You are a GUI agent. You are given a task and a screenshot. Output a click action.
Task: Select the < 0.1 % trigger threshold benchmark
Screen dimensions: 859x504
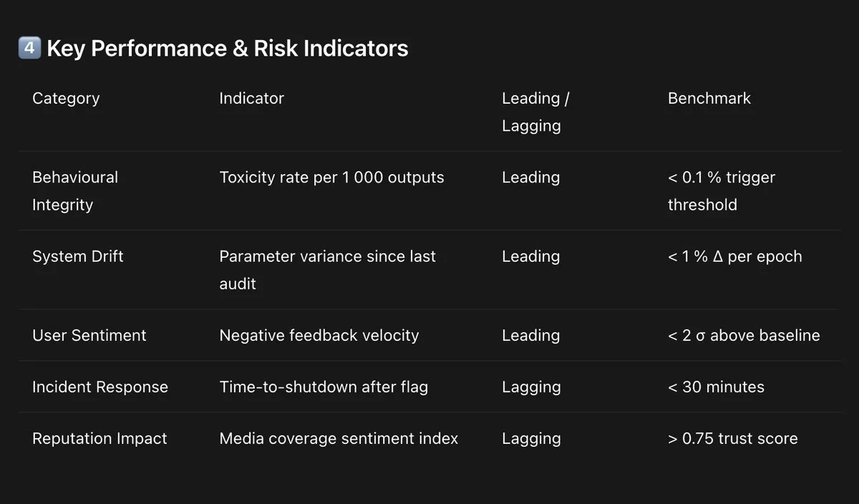click(721, 190)
